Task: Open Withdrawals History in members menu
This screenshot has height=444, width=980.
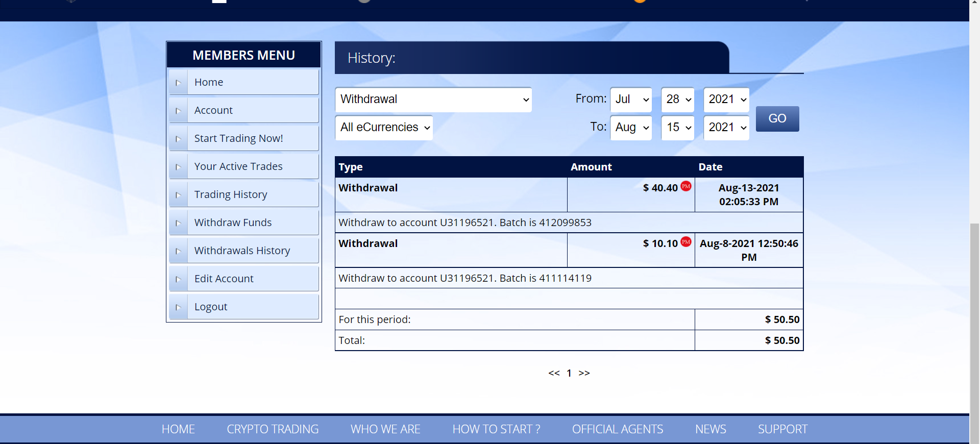Action: pos(242,251)
